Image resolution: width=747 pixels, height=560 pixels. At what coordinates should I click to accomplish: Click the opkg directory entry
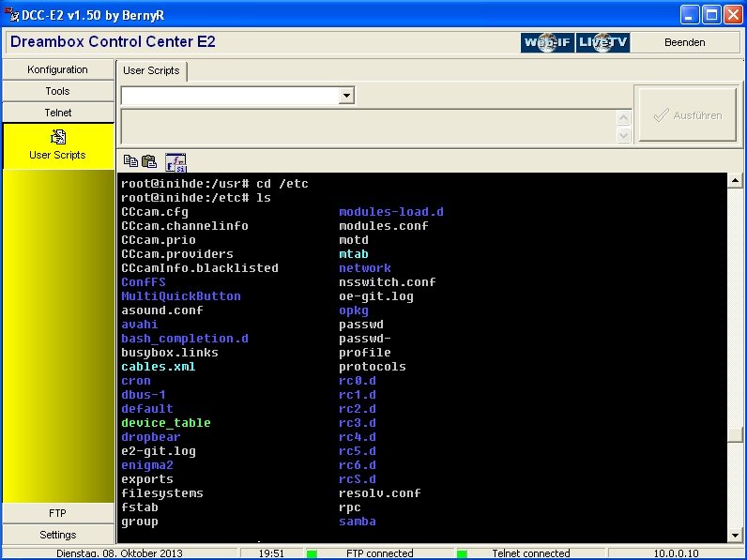click(354, 310)
